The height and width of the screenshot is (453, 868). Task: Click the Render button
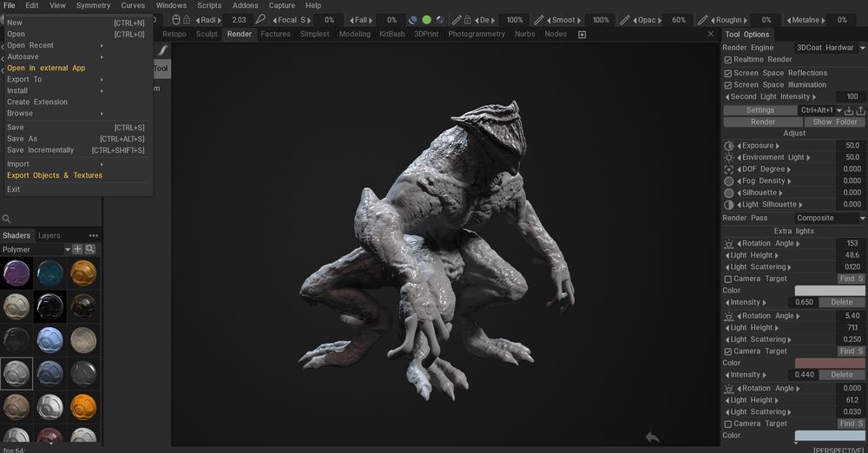[763, 121]
